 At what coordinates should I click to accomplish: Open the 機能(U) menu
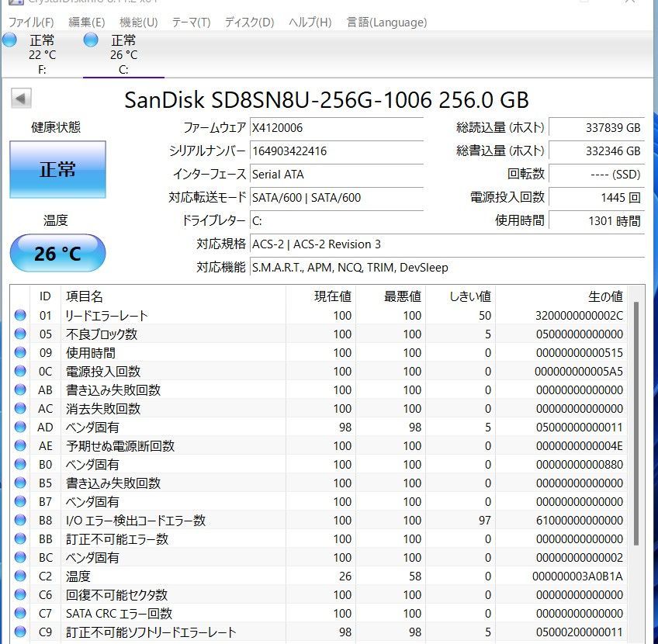(x=138, y=22)
